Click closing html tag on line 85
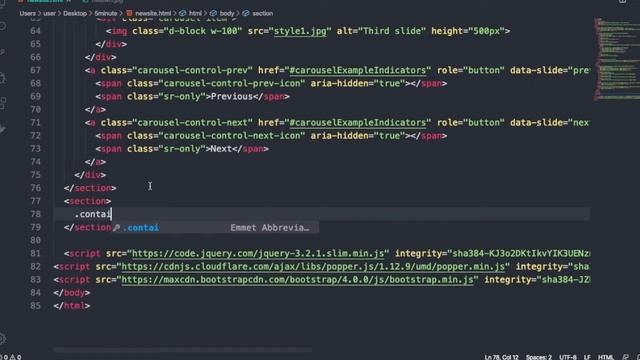The image size is (640, 360). point(72,306)
